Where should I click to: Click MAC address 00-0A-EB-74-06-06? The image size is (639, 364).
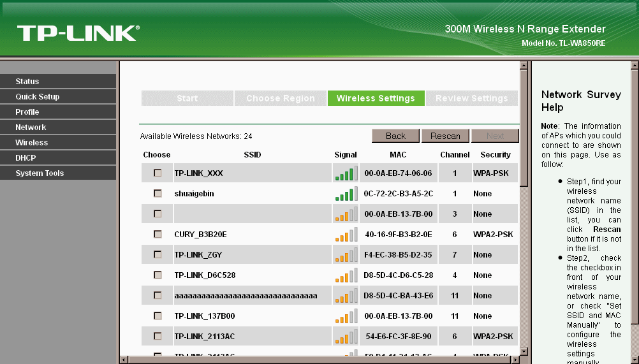(x=398, y=173)
